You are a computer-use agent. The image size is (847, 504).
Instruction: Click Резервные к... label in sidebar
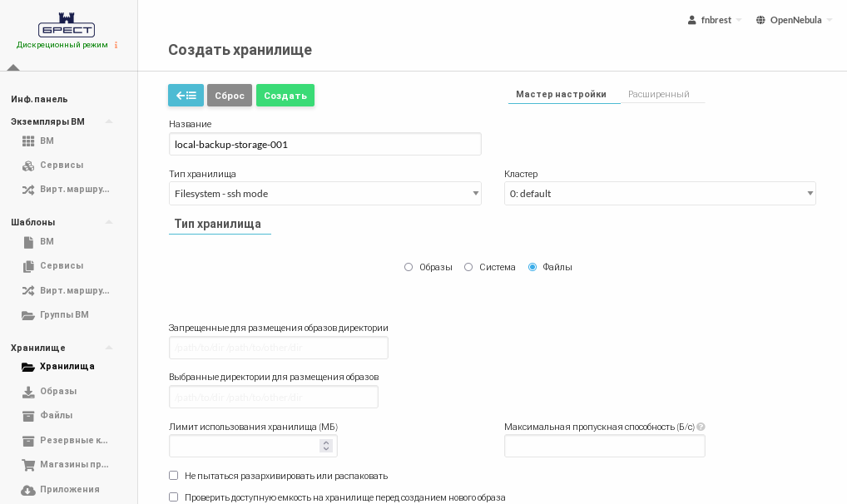pyautogui.click(x=74, y=440)
